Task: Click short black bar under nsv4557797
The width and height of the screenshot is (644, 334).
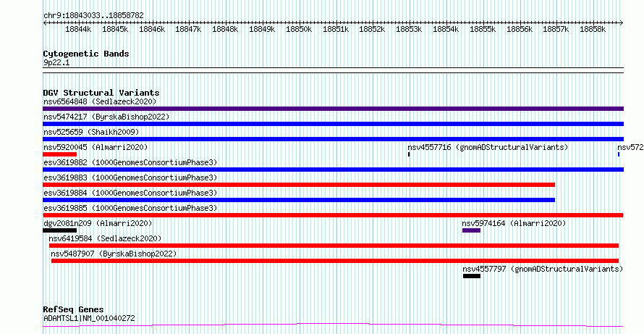Action: pyautogui.click(x=472, y=276)
